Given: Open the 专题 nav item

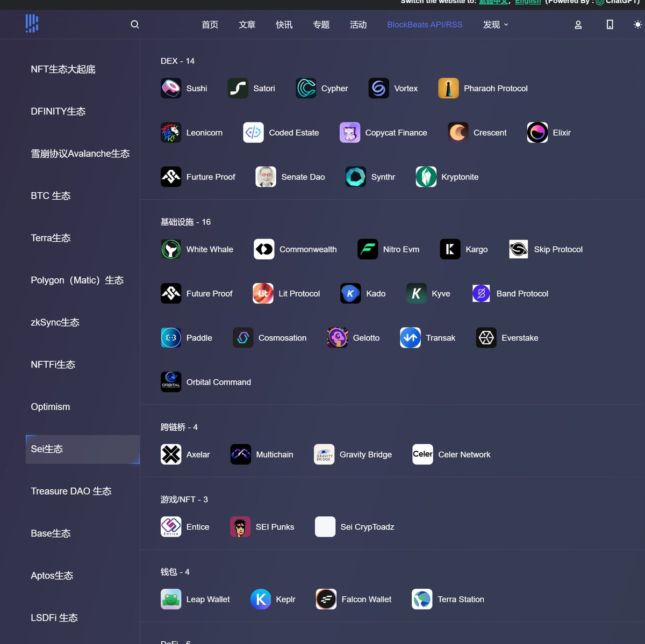Looking at the screenshot, I should tap(321, 25).
